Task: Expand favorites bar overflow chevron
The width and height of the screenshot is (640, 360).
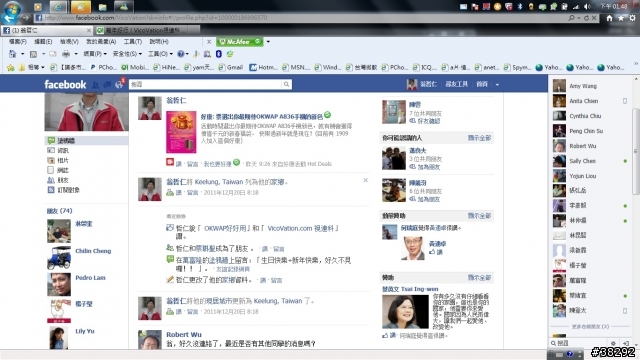Action: (x=636, y=64)
